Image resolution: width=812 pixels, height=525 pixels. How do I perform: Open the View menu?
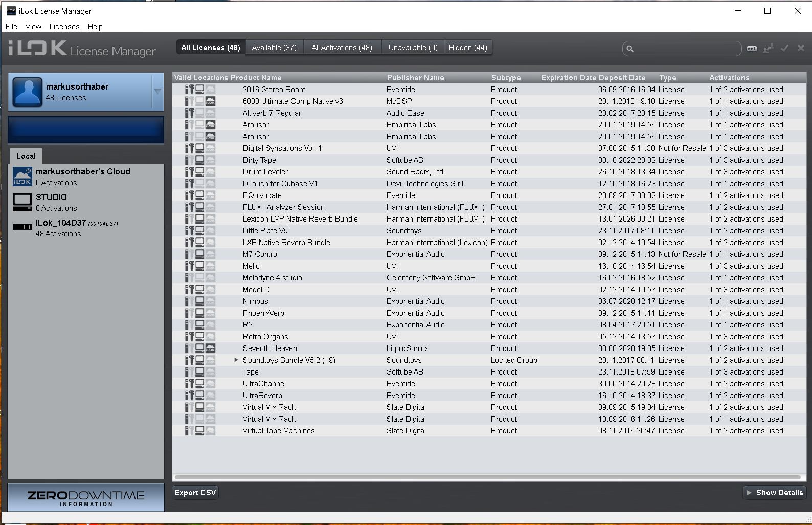tap(33, 27)
